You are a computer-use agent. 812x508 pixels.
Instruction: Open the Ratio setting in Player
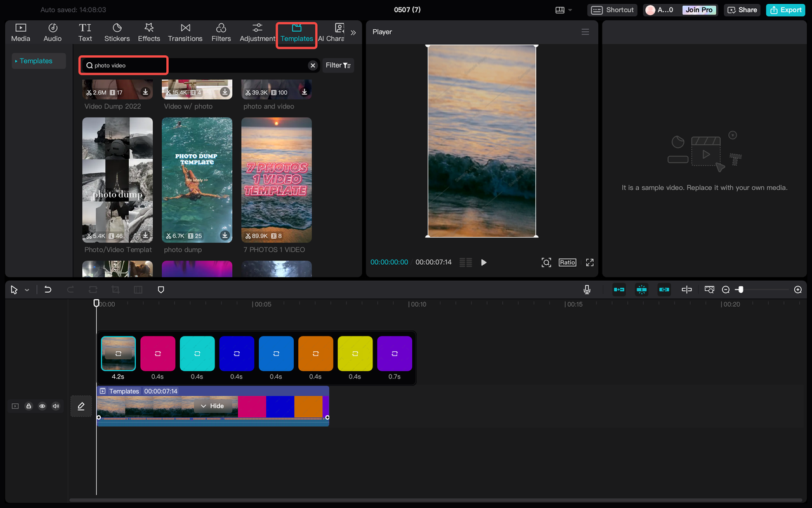(567, 262)
